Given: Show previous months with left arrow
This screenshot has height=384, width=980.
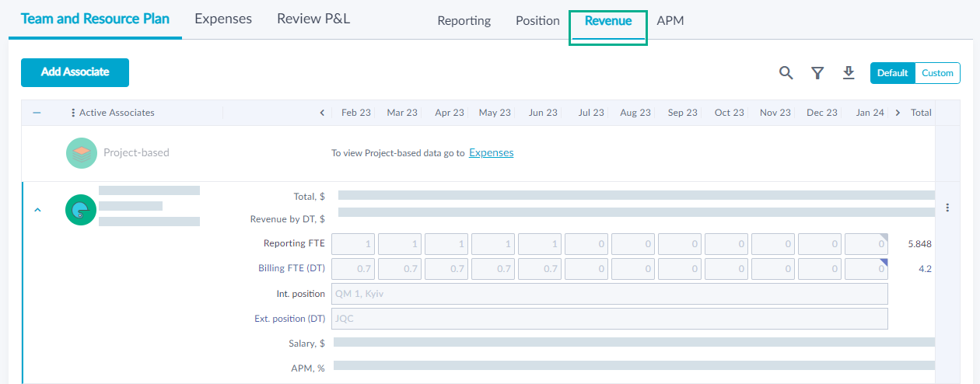Looking at the screenshot, I should click(x=322, y=113).
